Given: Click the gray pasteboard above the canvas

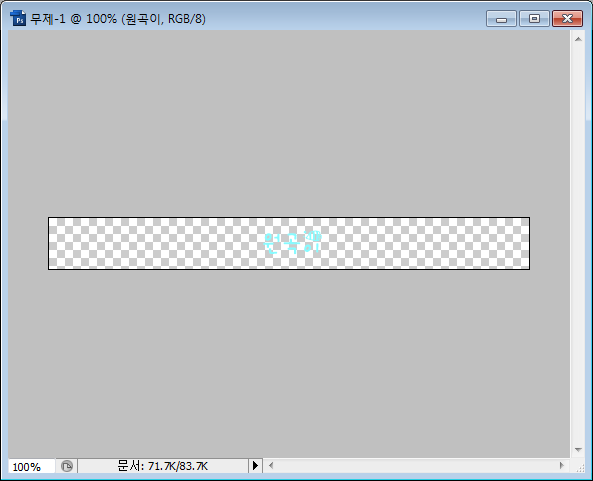Looking at the screenshot, I should (289, 123).
